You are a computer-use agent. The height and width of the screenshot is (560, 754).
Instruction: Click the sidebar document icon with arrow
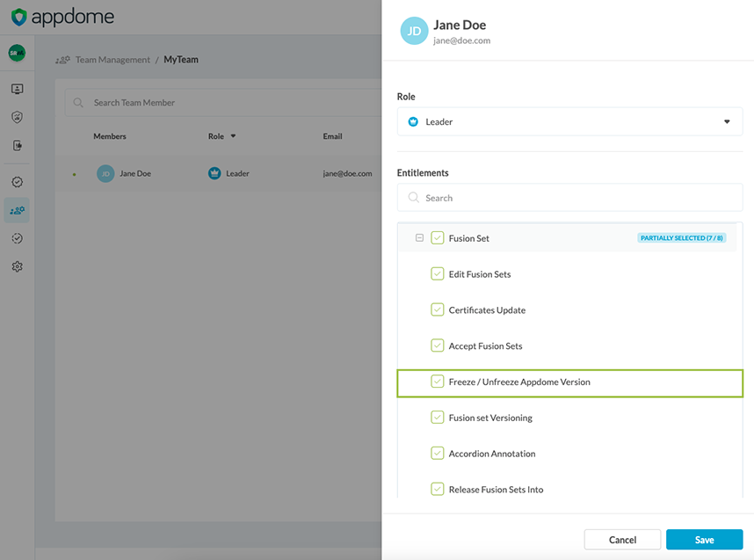pyautogui.click(x=17, y=146)
